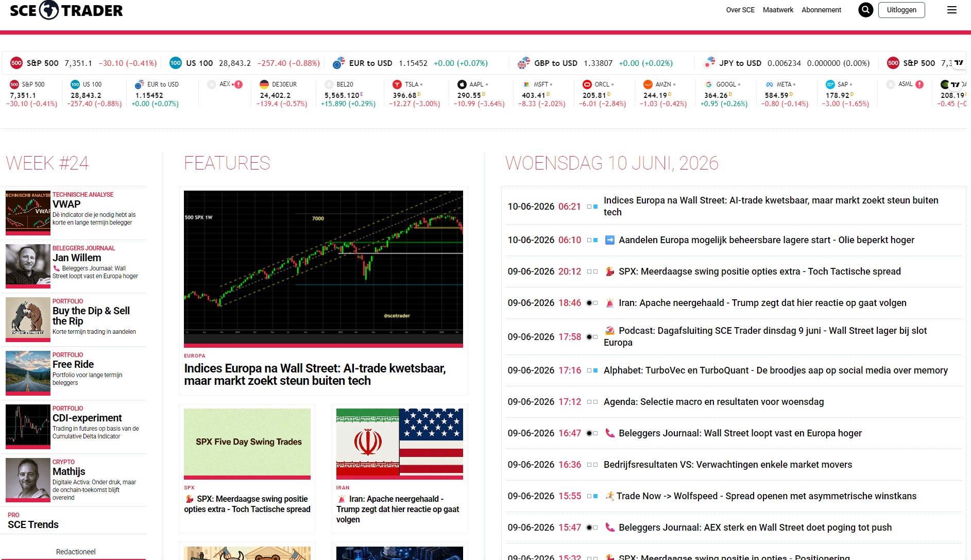Click the S&P 500 quote in top ticker bar
This screenshot has height=560, width=971.
pyautogui.click(x=83, y=63)
